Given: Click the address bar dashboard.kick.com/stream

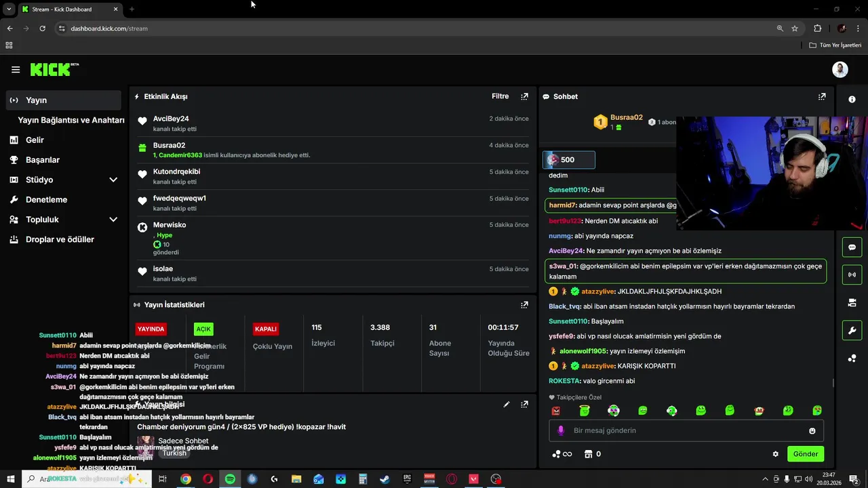Looking at the screenshot, I should [109, 28].
